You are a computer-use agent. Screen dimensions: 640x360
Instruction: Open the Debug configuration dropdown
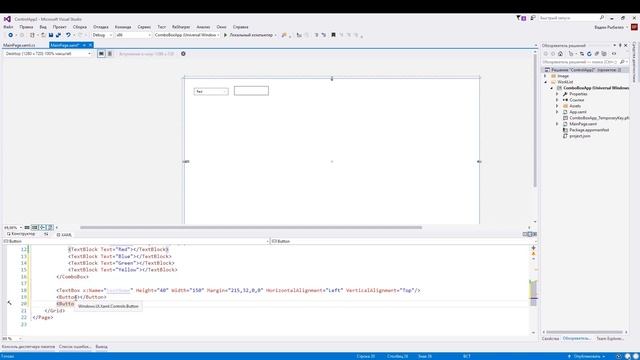point(102,35)
